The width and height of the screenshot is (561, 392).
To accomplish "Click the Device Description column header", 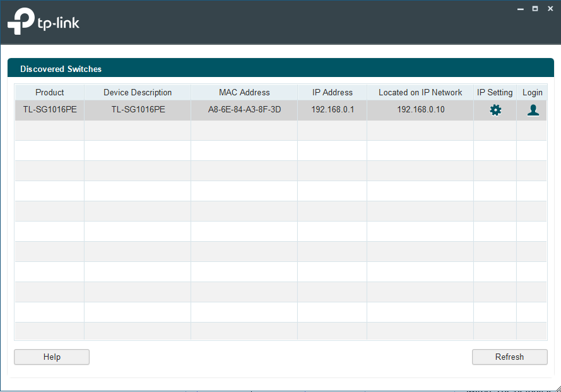I will [x=138, y=92].
